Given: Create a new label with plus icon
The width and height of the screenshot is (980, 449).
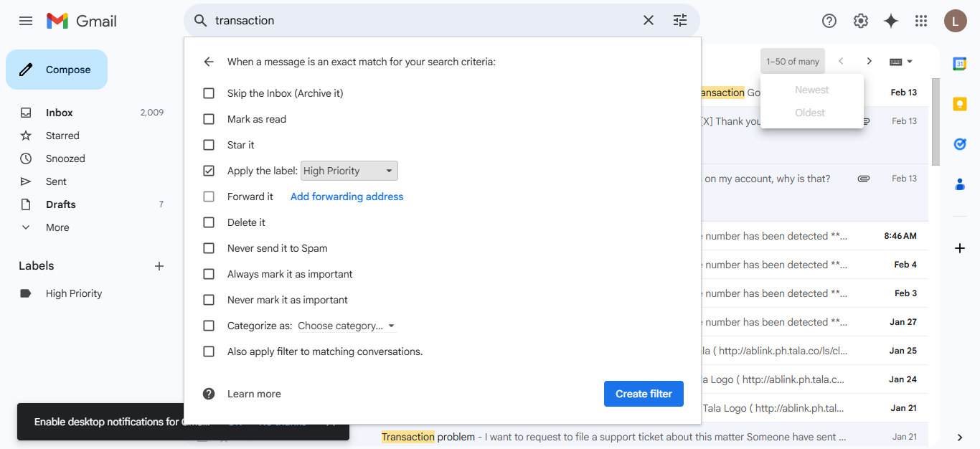Looking at the screenshot, I should pyautogui.click(x=159, y=266).
